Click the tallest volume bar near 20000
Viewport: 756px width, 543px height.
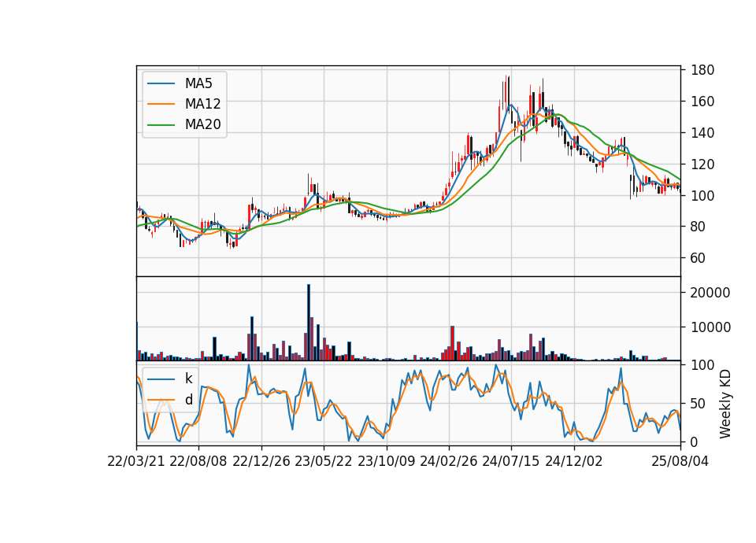point(309,323)
